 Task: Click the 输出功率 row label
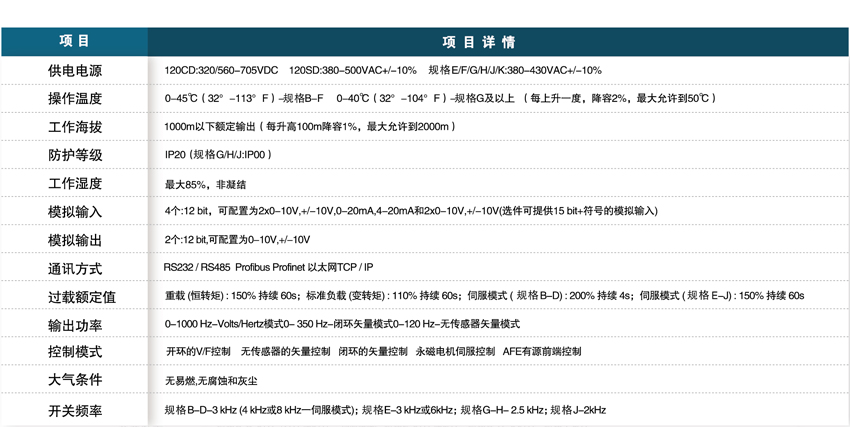75,325
